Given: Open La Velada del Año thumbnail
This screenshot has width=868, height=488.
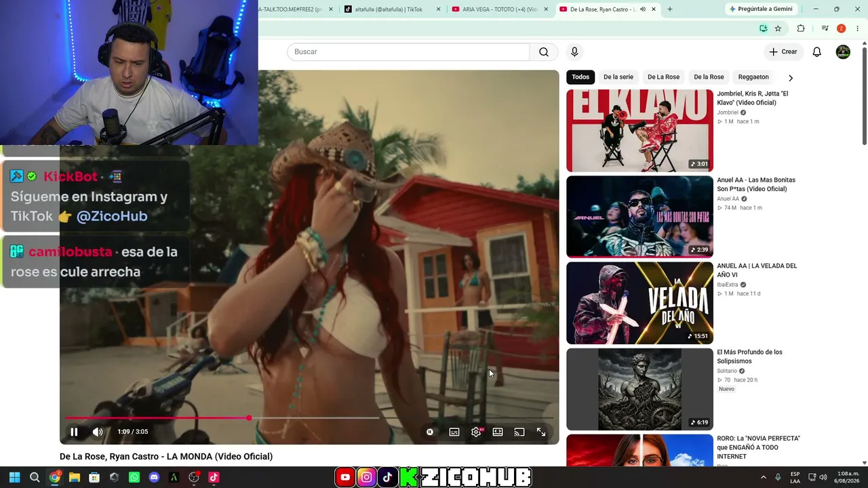Looking at the screenshot, I should click(x=639, y=303).
